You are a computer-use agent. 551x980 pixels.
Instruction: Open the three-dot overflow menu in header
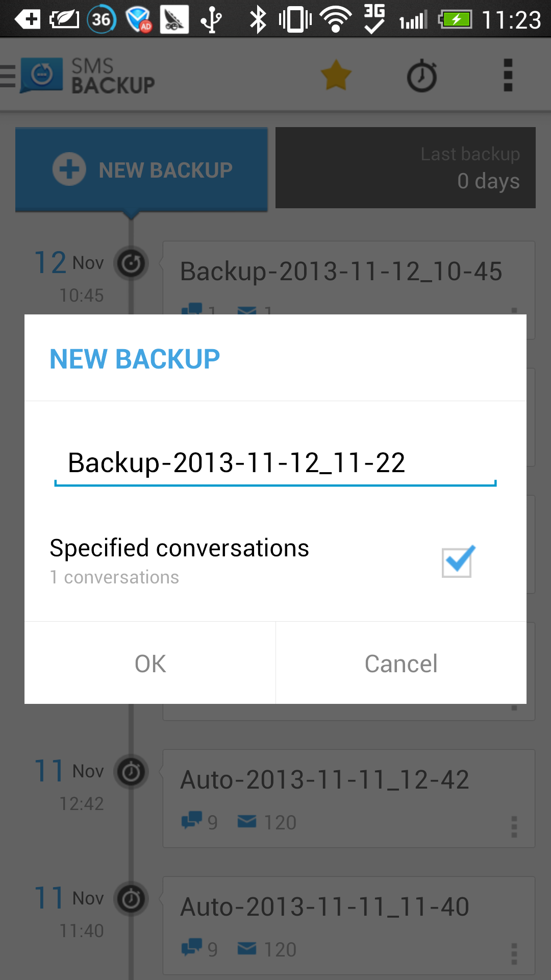click(x=508, y=75)
